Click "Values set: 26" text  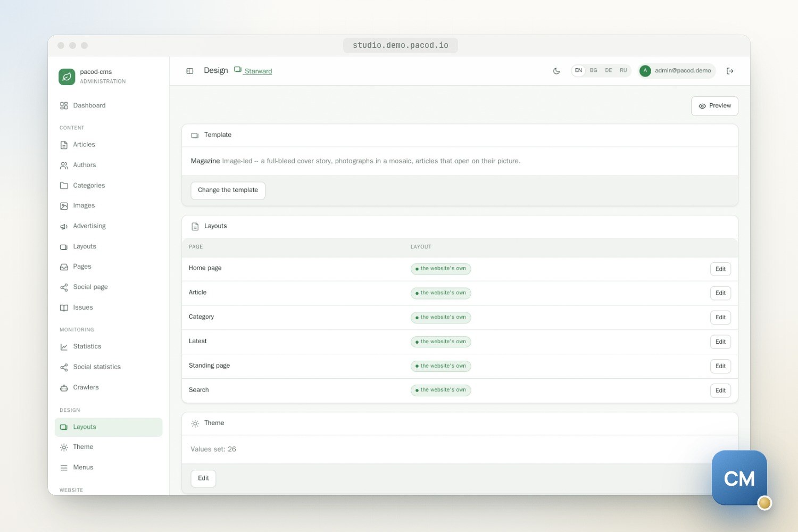tap(213, 449)
